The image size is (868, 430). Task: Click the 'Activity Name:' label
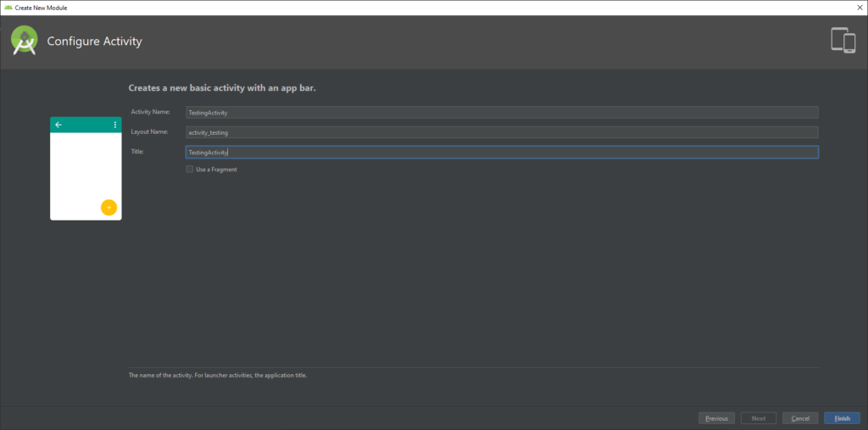tap(150, 112)
